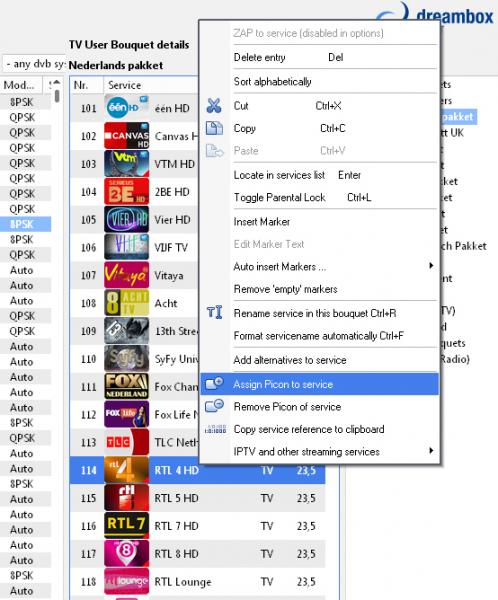Image resolution: width=498 pixels, height=600 pixels.
Task: Click the Cut scissors icon
Action: pos(214,106)
